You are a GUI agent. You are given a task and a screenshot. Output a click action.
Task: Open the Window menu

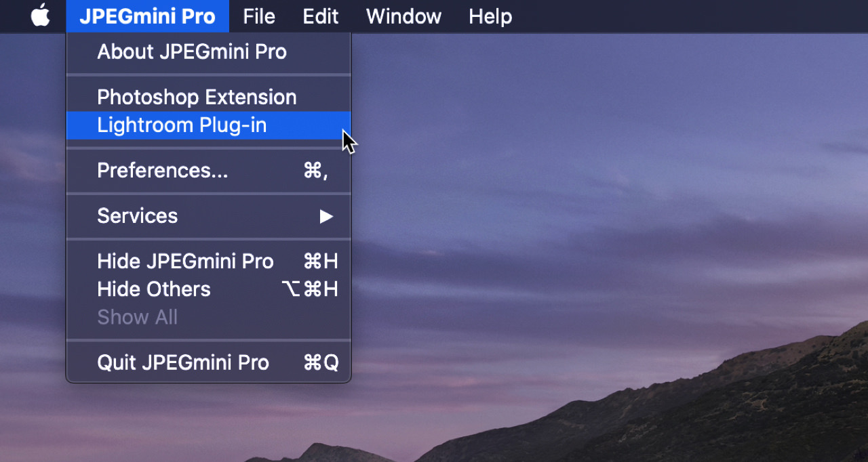403,16
